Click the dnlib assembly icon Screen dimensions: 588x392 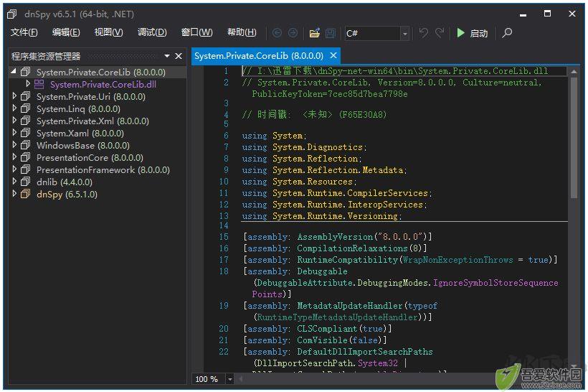click(26, 182)
